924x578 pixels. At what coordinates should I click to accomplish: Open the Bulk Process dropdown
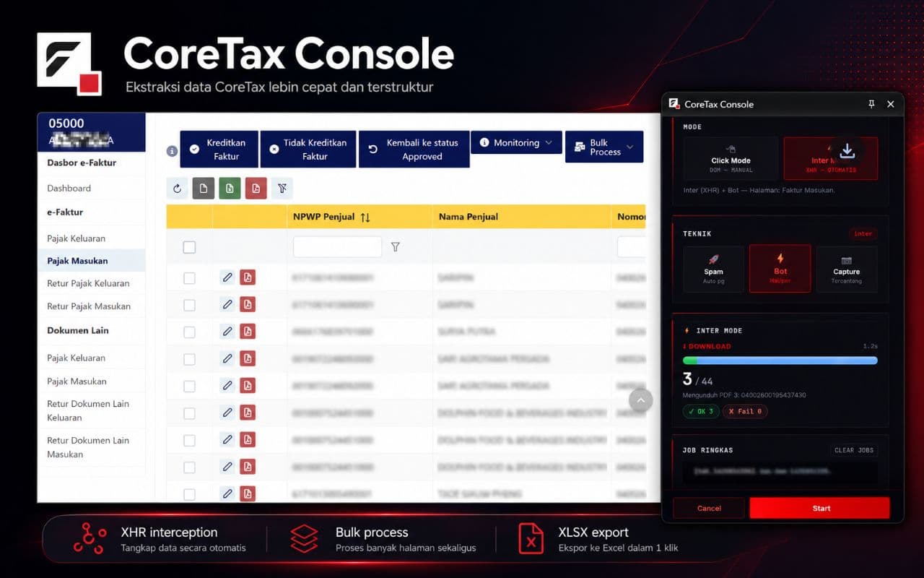[x=604, y=147]
